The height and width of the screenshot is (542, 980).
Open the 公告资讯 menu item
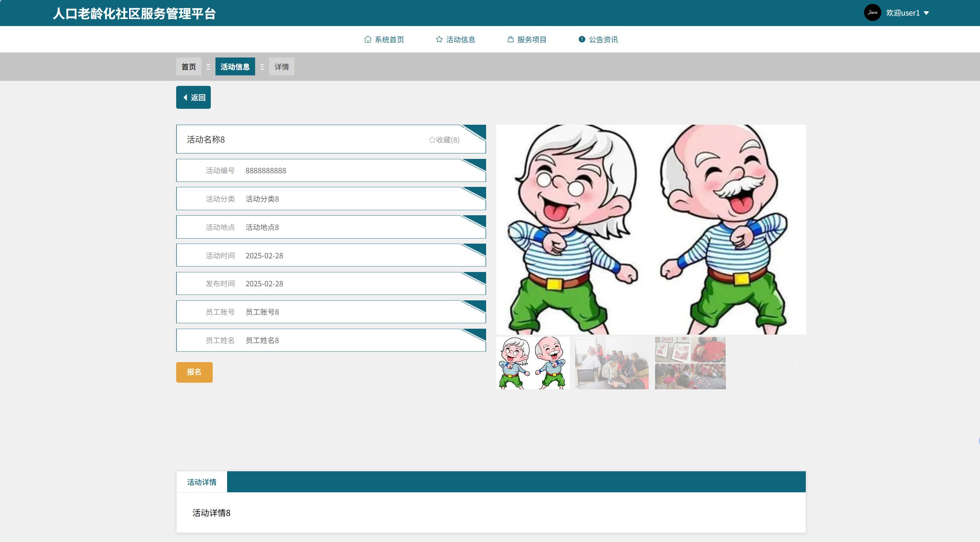pos(603,40)
